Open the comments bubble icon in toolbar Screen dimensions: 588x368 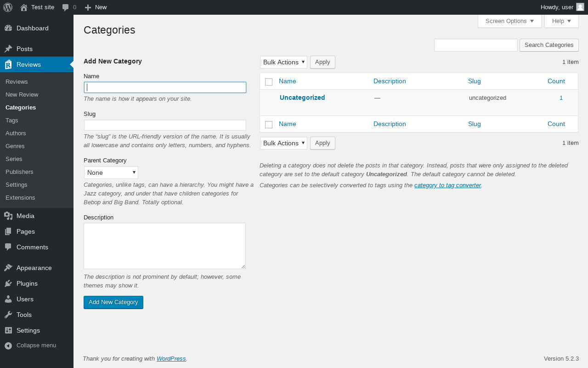point(66,7)
